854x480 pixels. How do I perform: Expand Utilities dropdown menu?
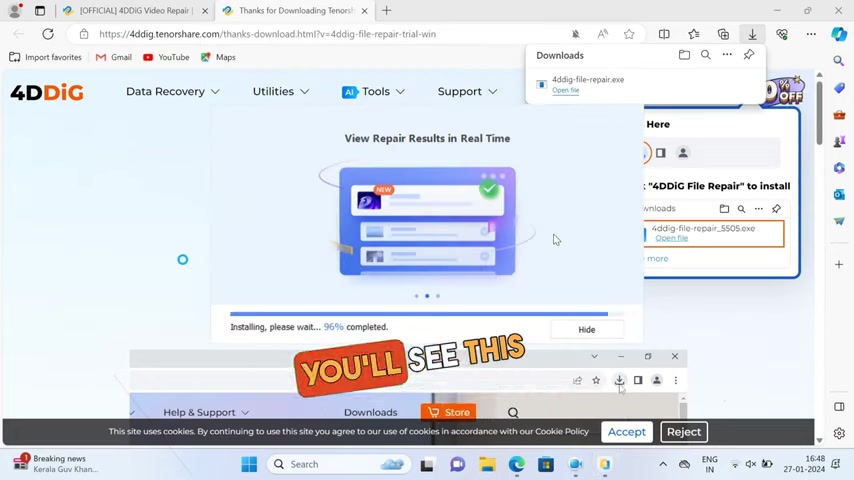[x=280, y=92]
